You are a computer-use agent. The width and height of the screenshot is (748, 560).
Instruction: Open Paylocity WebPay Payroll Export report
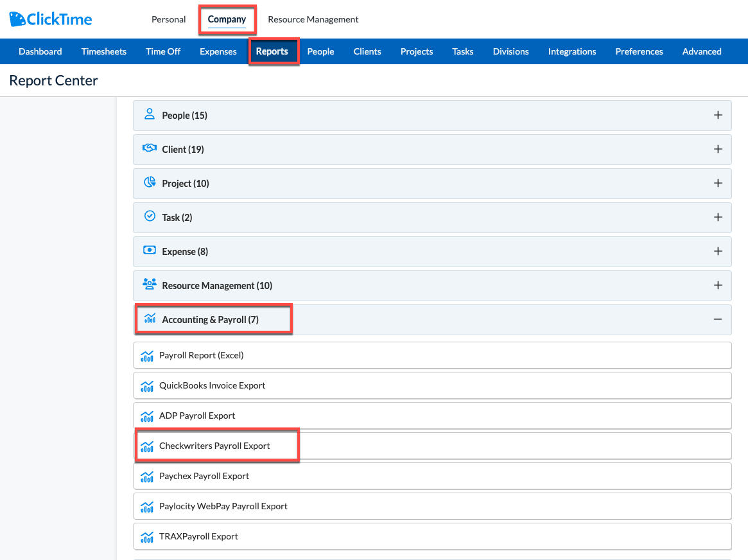pyautogui.click(x=432, y=506)
